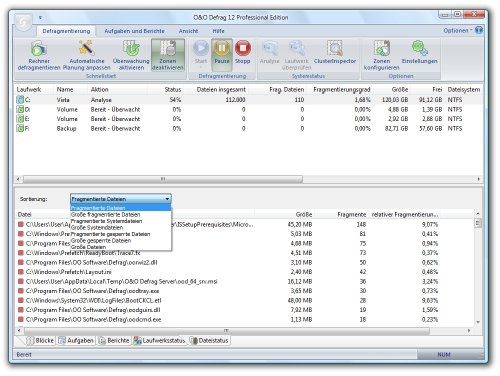Switch to Laufwerksstatus bottom tab
The width and height of the screenshot is (500, 376).
tap(159, 340)
